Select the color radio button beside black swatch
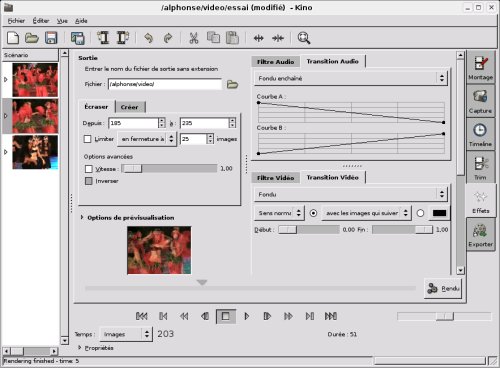The width and height of the screenshot is (500, 368). 420,213
